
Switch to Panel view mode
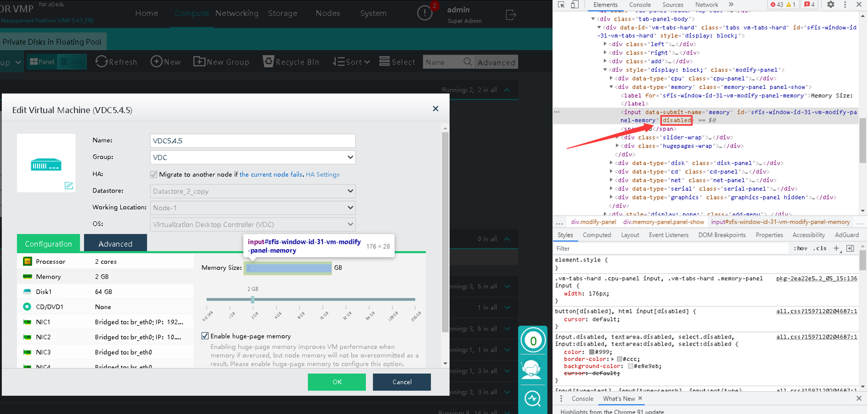coord(42,62)
